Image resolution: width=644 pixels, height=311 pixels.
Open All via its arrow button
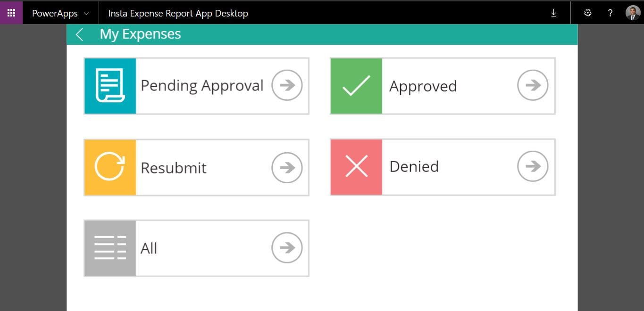pos(287,248)
